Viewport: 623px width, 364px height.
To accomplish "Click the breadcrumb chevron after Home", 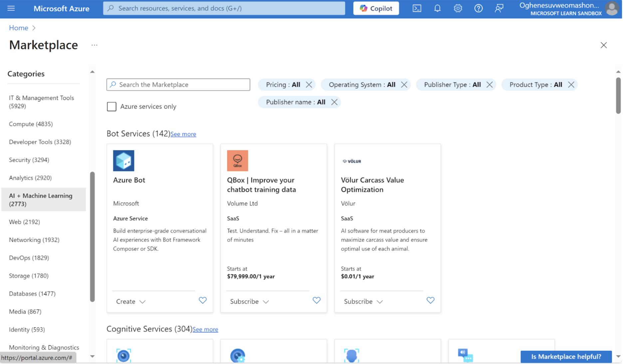I will [x=34, y=28].
